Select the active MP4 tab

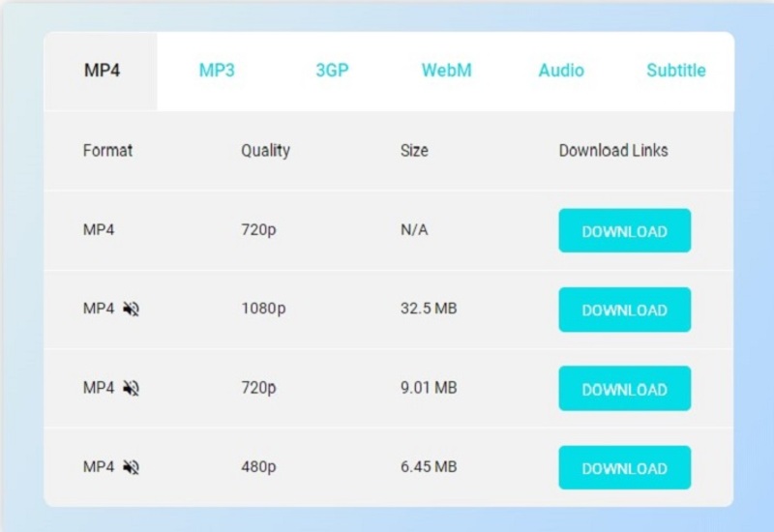point(102,71)
